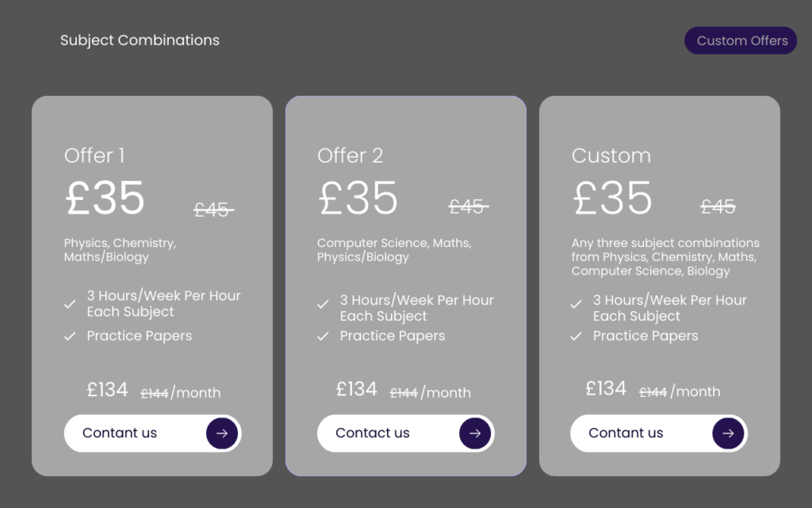The image size is (812, 508).
Task: Click checkmark beside Practice Papers in Custom card
Action: click(x=576, y=337)
